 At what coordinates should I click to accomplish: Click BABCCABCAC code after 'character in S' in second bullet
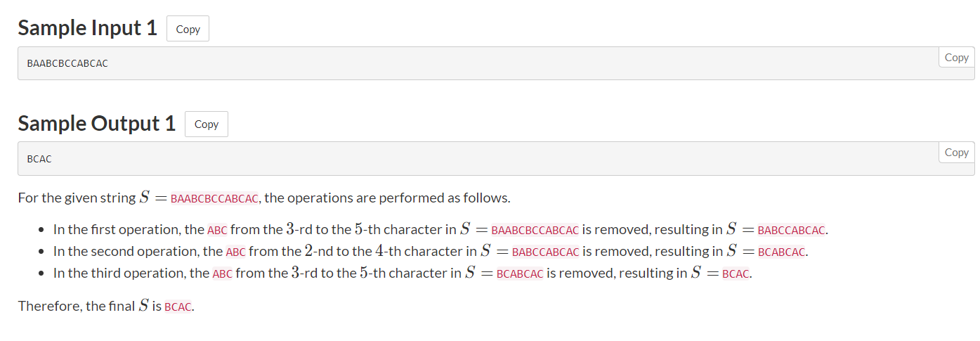click(546, 252)
